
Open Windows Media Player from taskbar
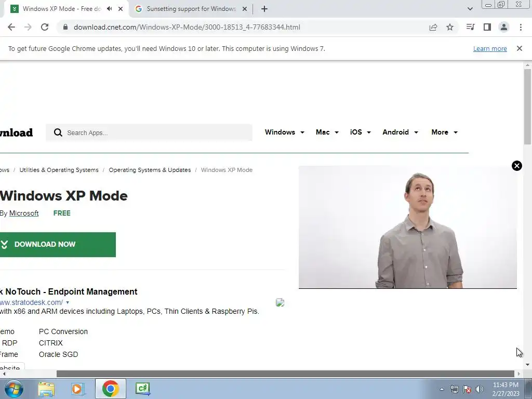tap(78, 389)
